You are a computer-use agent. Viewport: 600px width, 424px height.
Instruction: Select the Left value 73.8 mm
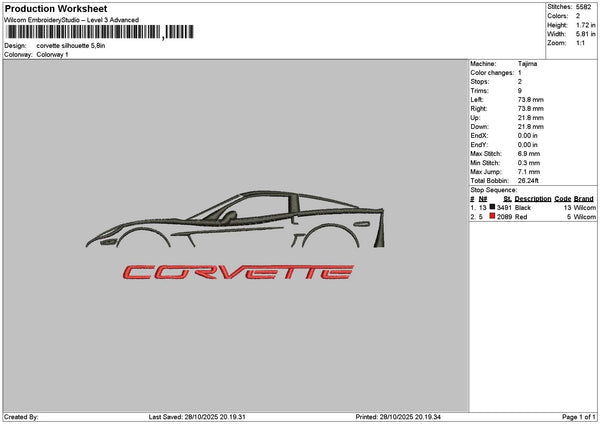point(531,99)
